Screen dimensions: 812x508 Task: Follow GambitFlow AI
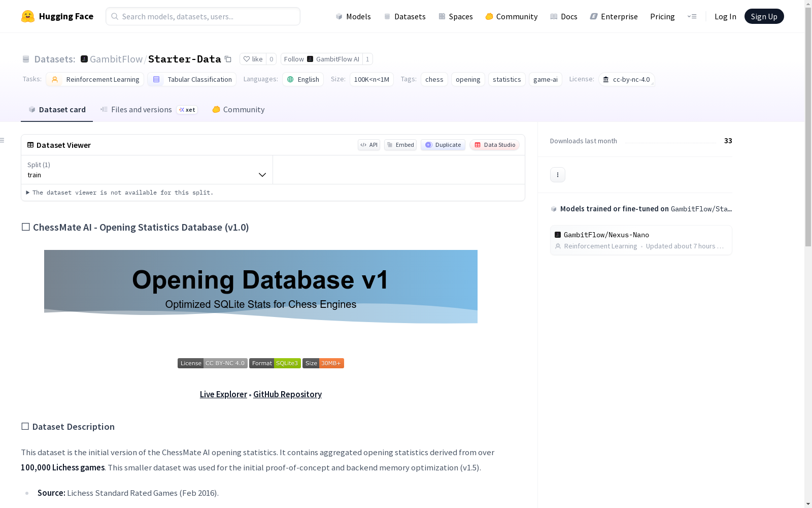(321, 59)
